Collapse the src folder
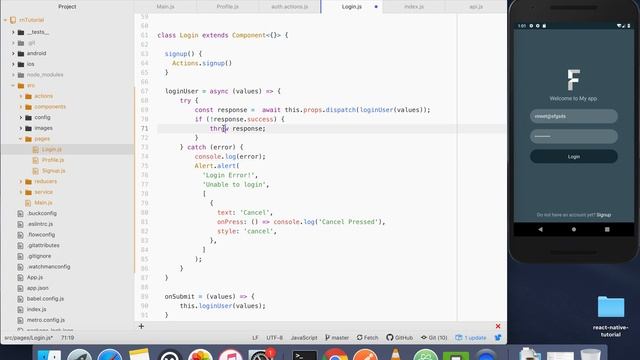 tap(13, 85)
